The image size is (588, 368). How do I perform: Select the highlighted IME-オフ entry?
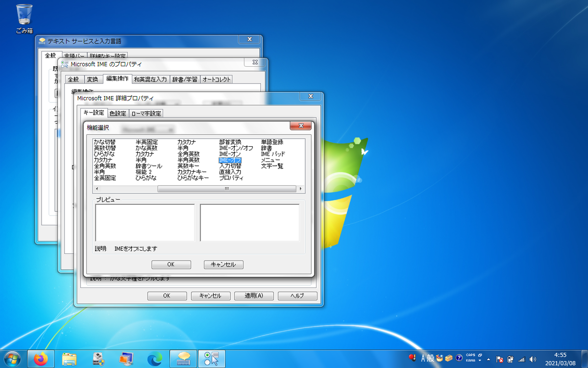tap(230, 160)
